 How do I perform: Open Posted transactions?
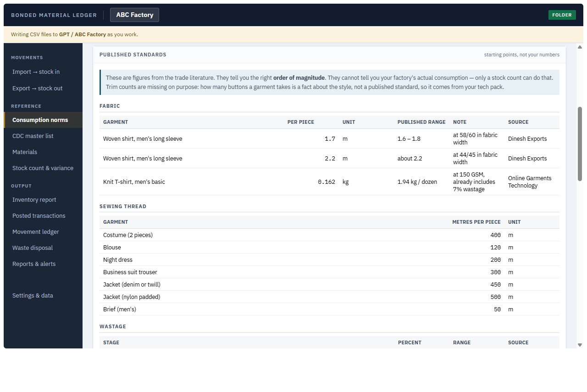pos(43,216)
